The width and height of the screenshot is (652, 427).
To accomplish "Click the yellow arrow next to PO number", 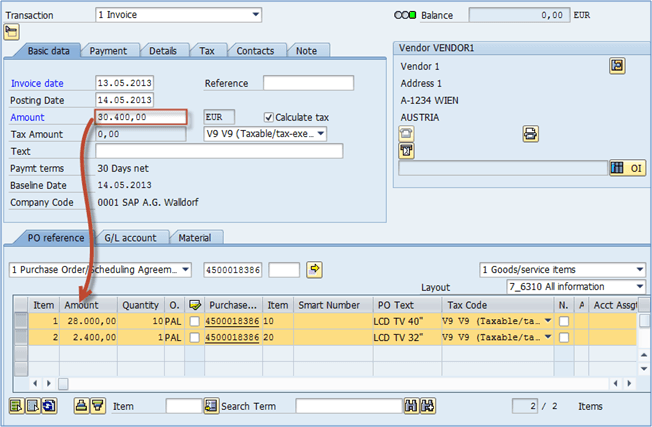I will coord(314,269).
